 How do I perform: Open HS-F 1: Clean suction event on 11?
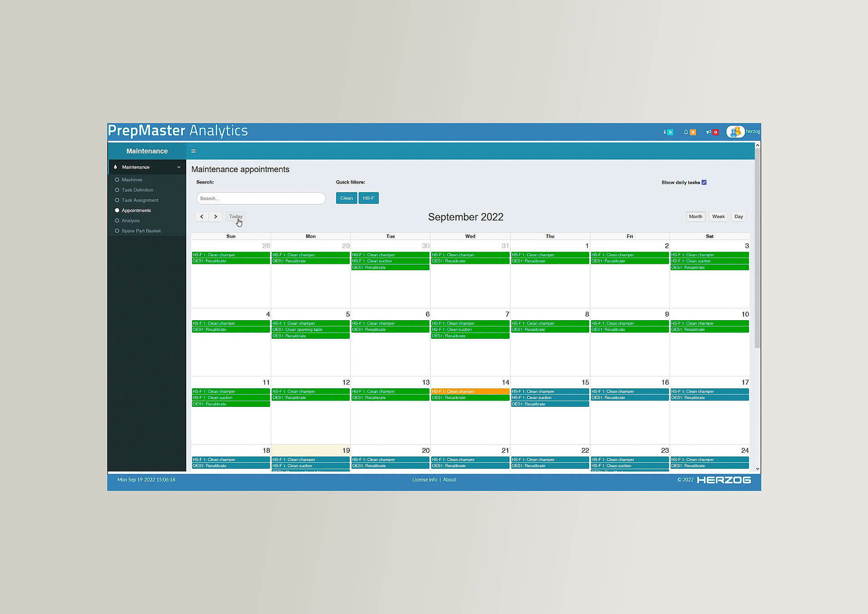[x=231, y=398]
